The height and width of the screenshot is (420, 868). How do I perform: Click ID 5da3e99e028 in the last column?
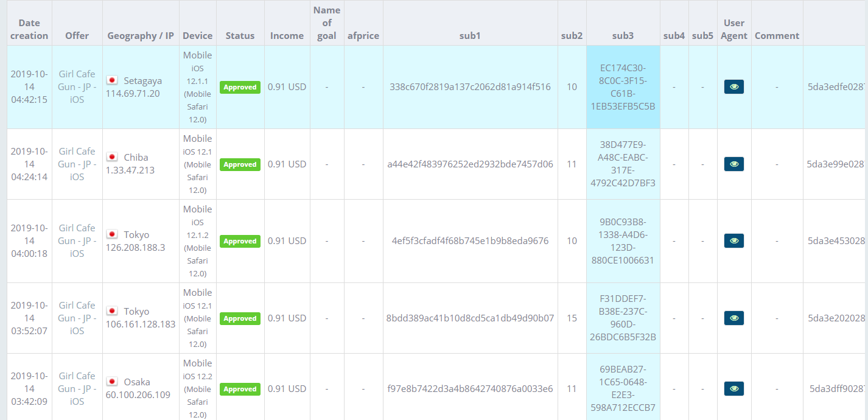[x=836, y=164]
